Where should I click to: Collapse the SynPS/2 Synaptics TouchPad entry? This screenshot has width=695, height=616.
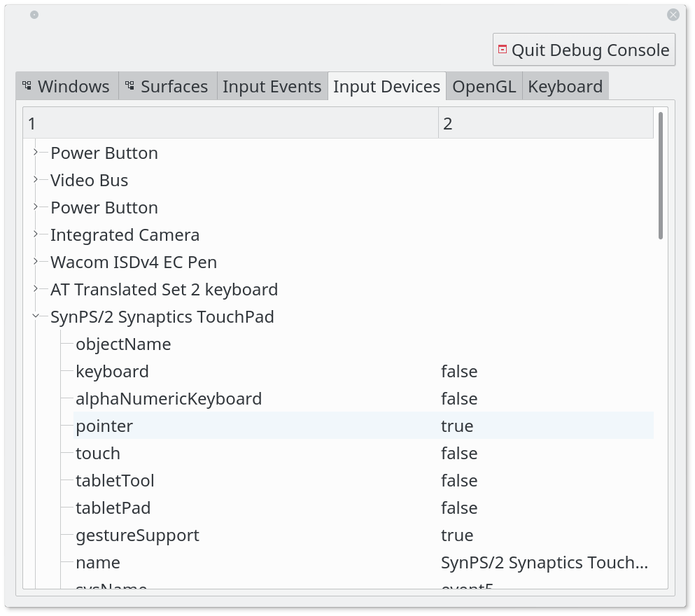click(36, 316)
